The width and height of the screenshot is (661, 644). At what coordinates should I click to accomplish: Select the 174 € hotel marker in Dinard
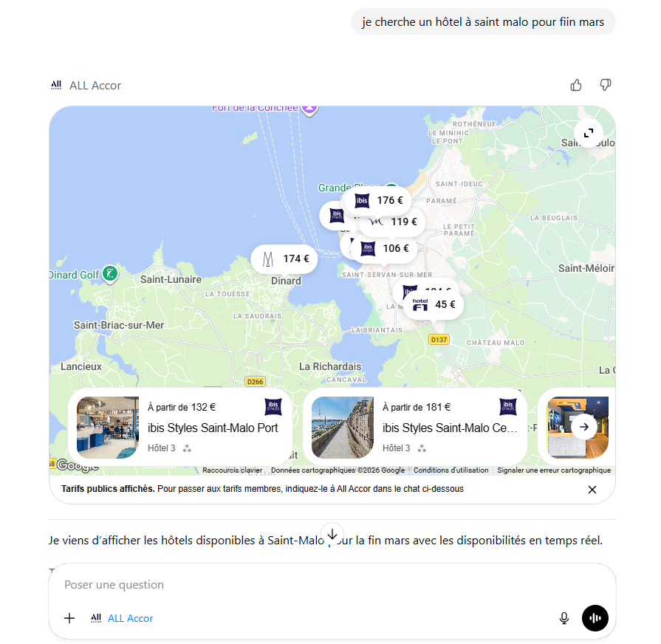tap(285, 258)
